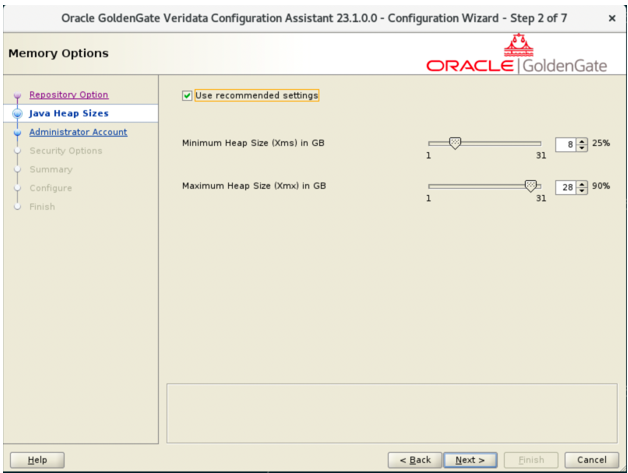Click the Memory Options heading
Image resolution: width=628 pixels, height=473 pixels.
click(x=58, y=53)
